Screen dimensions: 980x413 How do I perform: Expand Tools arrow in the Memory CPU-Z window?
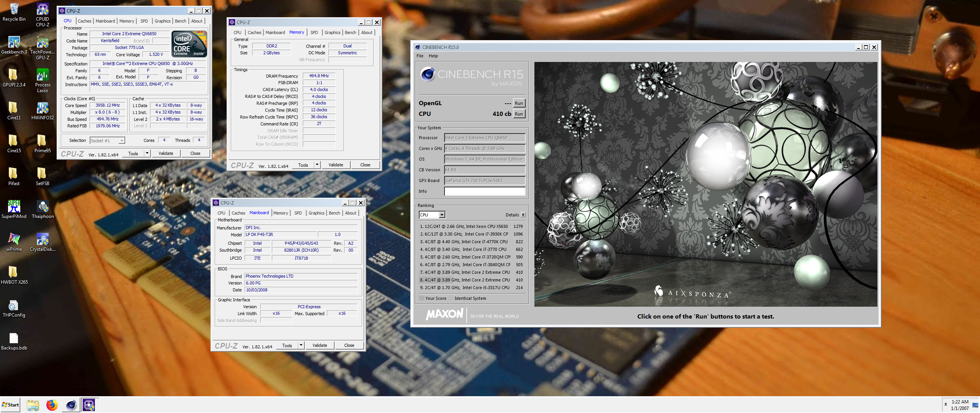[x=317, y=165]
